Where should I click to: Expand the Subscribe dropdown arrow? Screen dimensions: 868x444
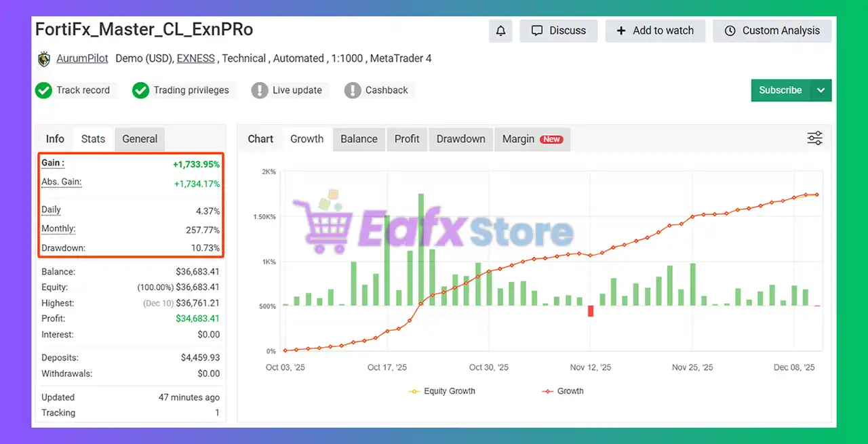821,90
